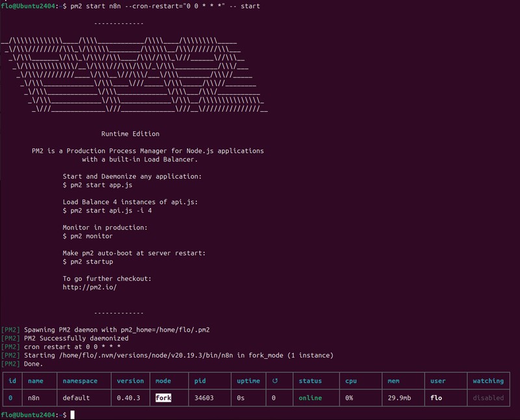Screen dimensions: 520x420
Task: Select the version number 0.40.3
Action: (x=129, y=398)
